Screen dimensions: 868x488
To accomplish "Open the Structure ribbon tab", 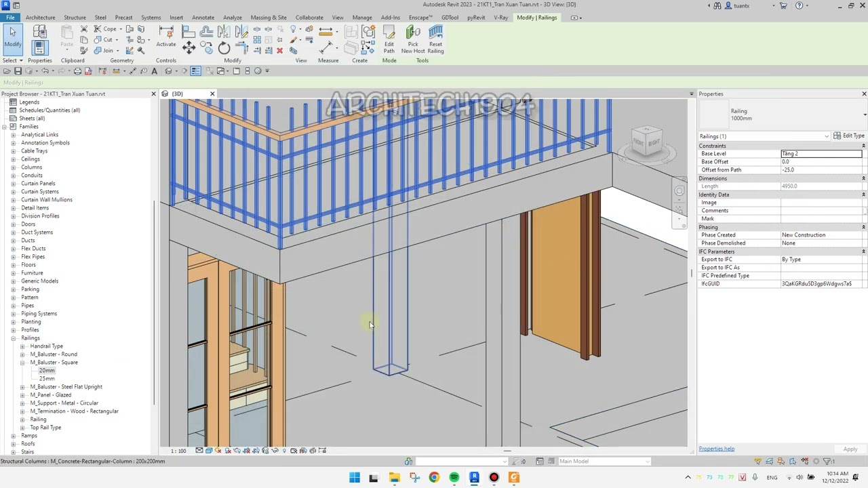I will tap(75, 18).
